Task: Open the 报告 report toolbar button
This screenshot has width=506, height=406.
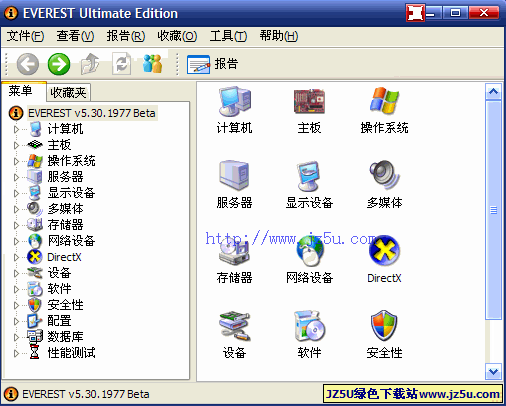Action: tap(212, 64)
